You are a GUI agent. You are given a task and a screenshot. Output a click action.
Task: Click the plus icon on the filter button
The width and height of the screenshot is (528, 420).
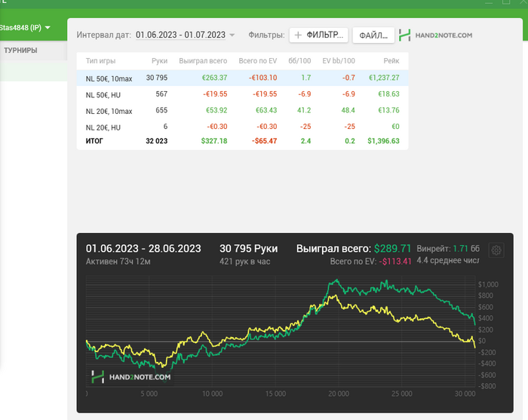(298, 35)
